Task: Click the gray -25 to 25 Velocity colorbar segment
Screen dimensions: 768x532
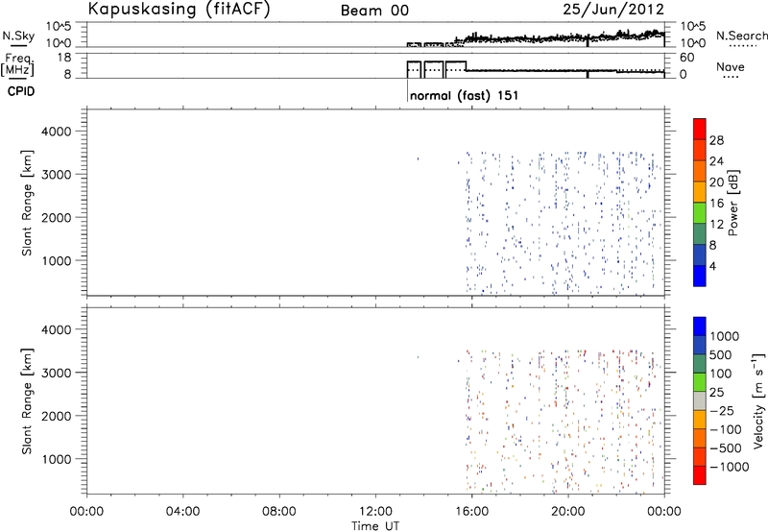Action: coord(700,400)
